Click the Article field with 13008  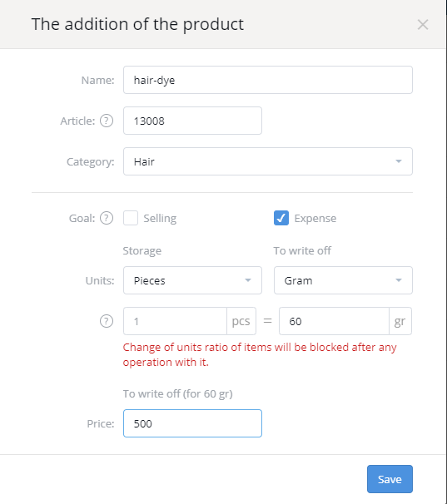pyautogui.click(x=192, y=121)
